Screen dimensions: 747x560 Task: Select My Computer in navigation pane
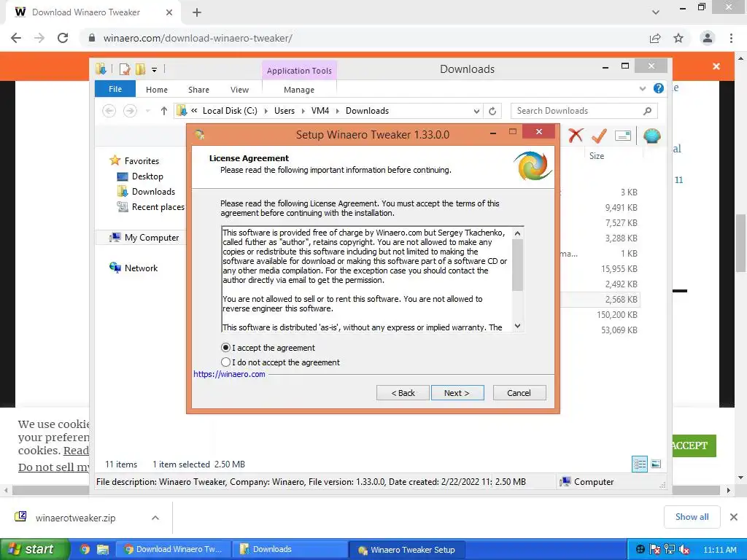coord(152,238)
